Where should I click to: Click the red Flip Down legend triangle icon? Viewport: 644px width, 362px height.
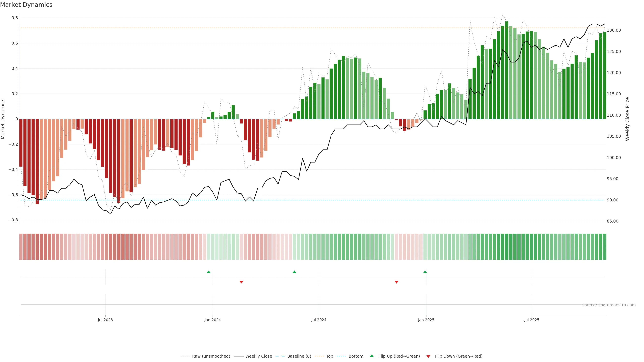[428, 356]
